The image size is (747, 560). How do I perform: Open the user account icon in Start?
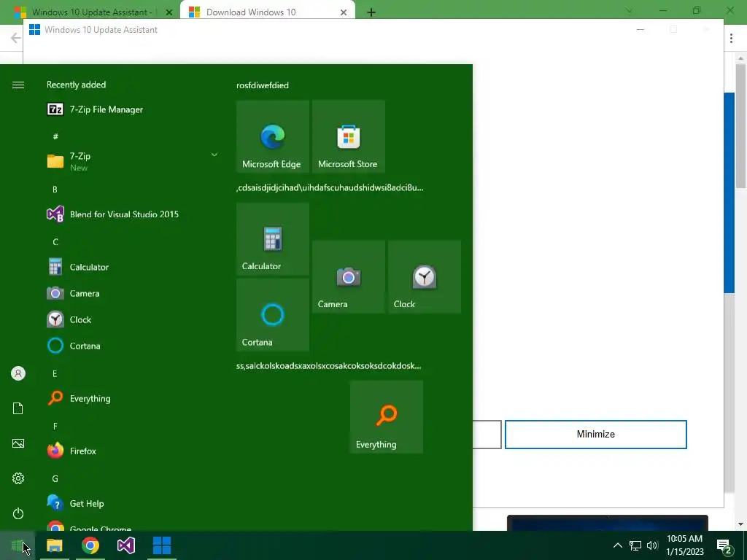point(18,373)
